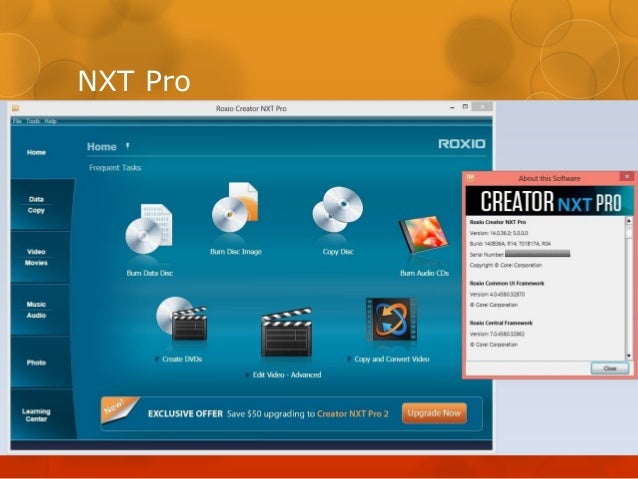Open the Burn Data Disc task icon
Viewport: 638px width, 479px height.
(149, 229)
